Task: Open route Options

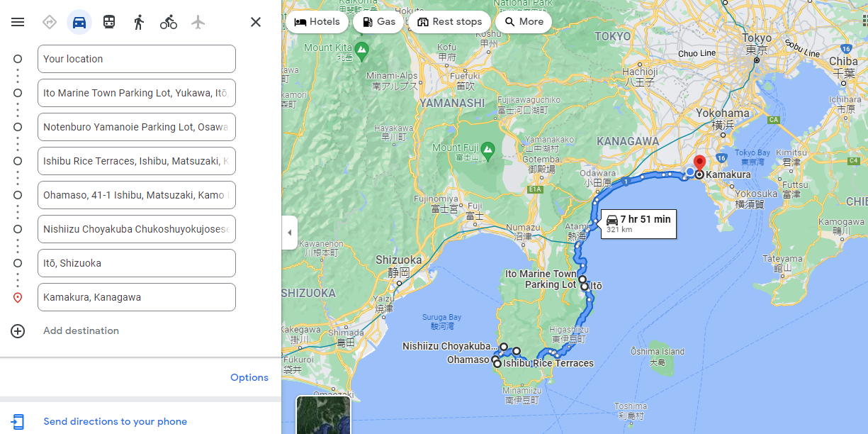Action: tap(249, 378)
